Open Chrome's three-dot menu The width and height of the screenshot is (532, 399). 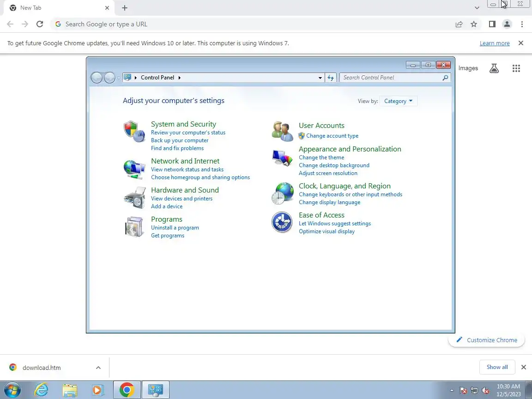tap(522, 24)
